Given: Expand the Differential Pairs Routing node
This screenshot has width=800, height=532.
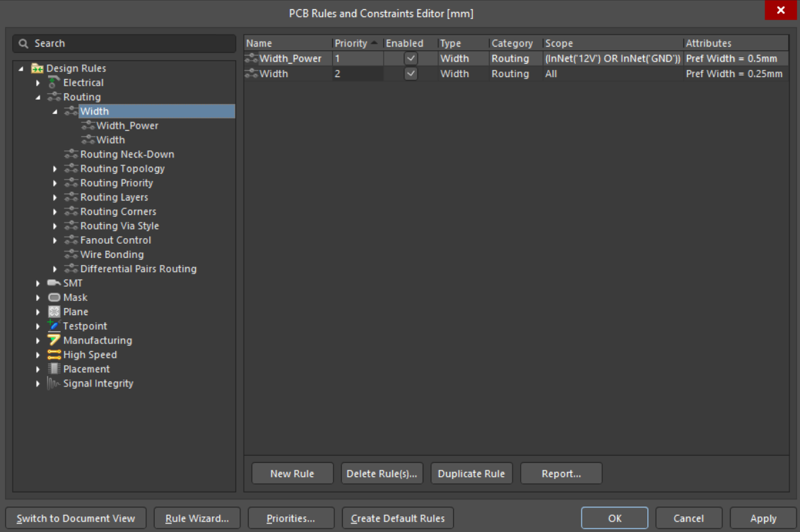Looking at the screenshot, I should [56, 269].
